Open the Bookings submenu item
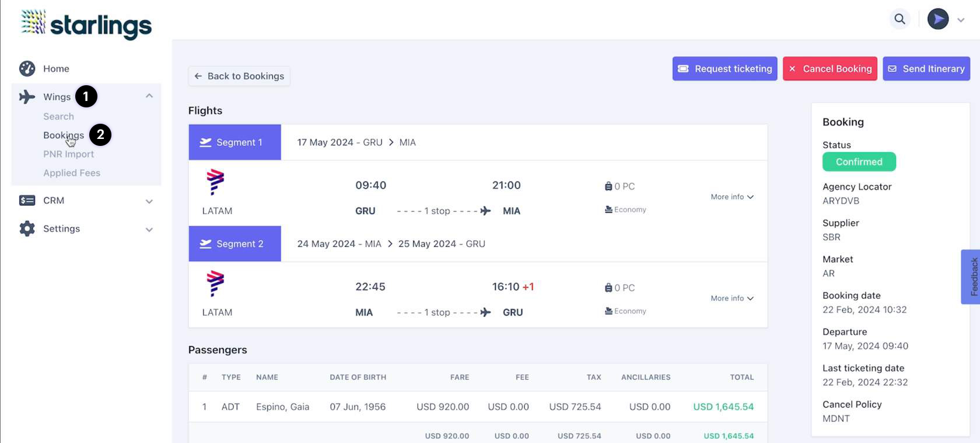The height and width of the screenshot is (443, 980). 63,135
